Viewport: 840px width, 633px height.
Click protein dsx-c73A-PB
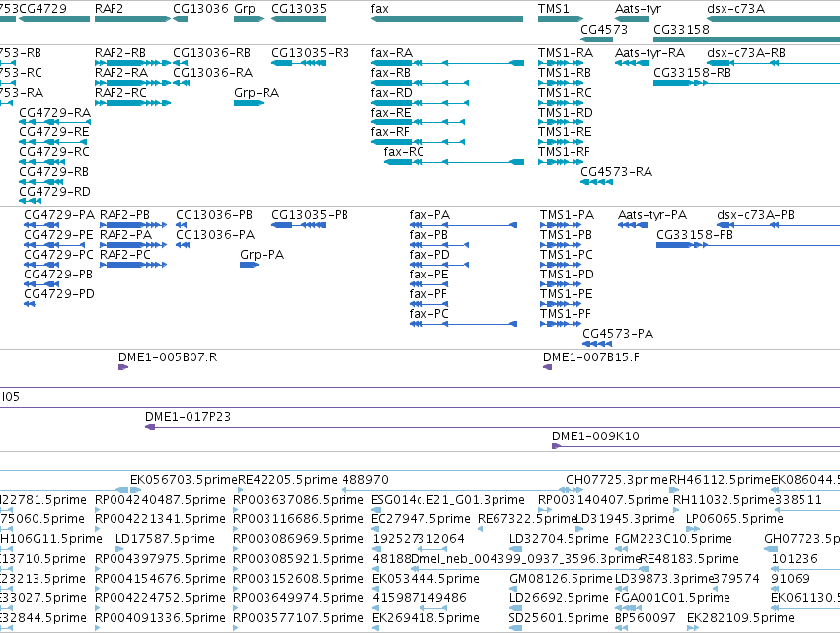(779, 225)
